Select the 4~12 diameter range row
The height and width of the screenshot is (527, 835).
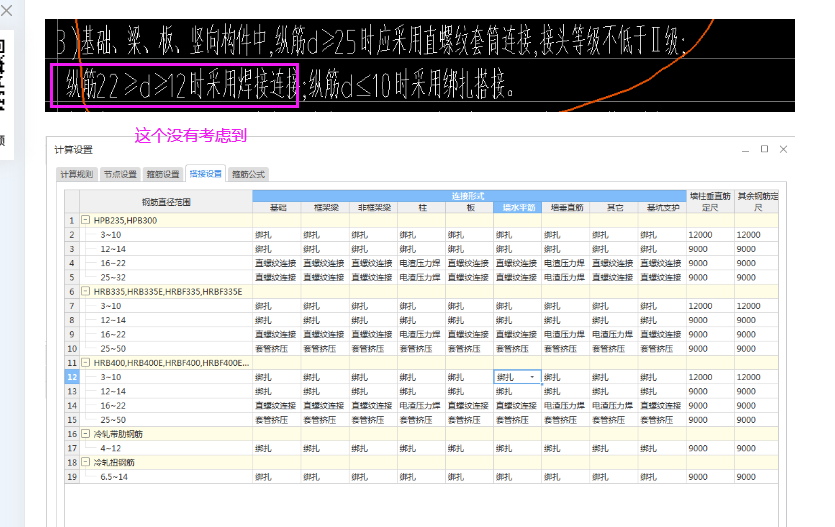[x=111, y=448]
